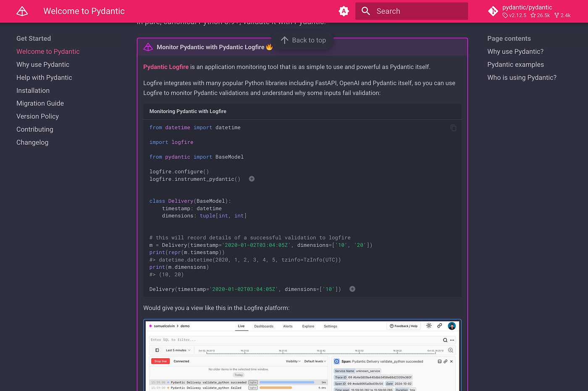Click the print(m.dimensions) code line
This screenshot has height=391, width=588.
click(179, 267)
